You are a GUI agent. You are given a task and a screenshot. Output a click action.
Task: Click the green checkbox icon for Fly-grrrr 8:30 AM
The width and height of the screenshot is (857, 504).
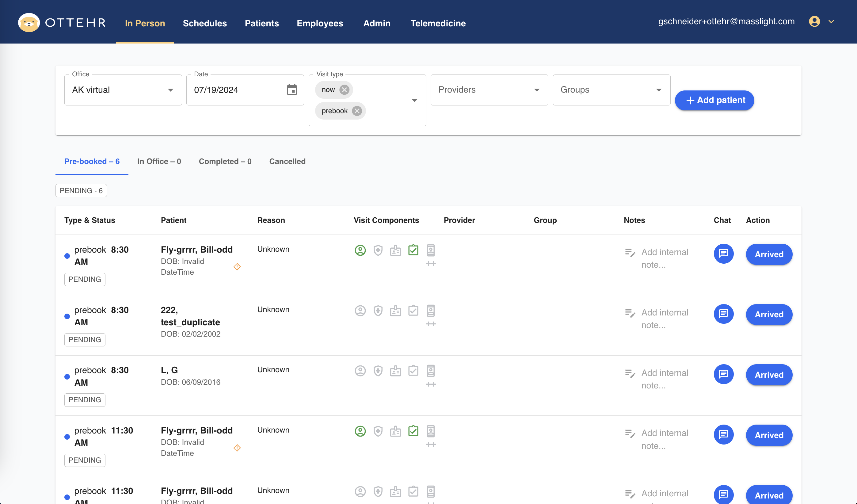pos(413,250)
